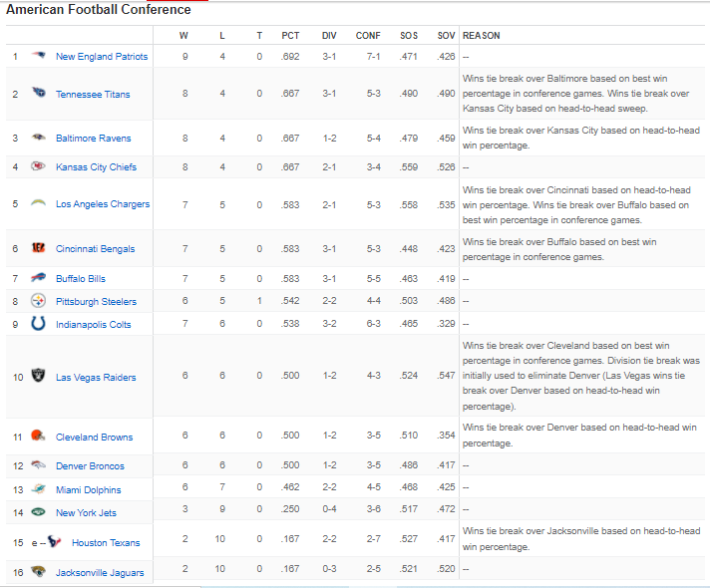Click the Raiders tie break reason text
The image size is (710, 588).
click(581, 376)
